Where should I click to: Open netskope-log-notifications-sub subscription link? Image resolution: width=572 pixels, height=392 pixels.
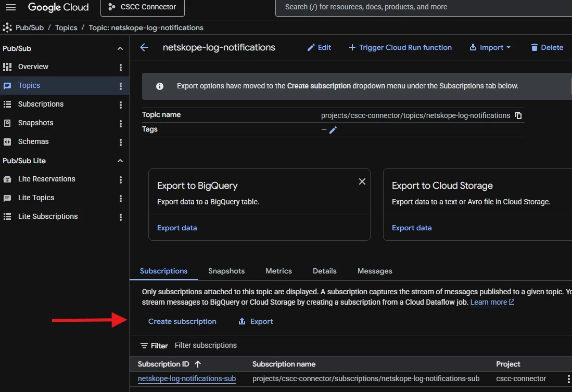tap(187, 378)
